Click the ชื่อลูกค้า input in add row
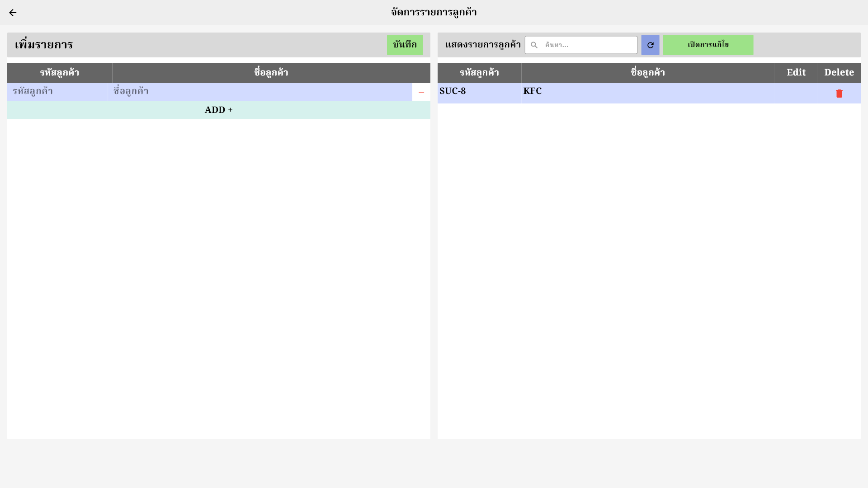 tap(260, 92)
